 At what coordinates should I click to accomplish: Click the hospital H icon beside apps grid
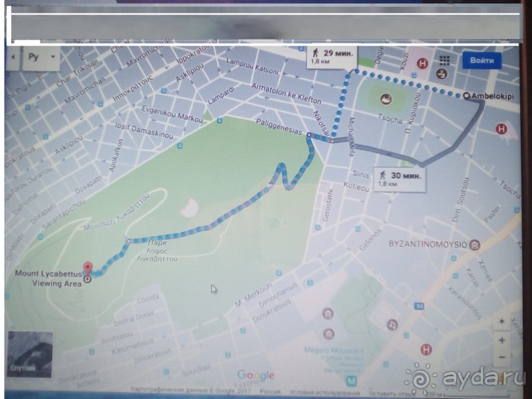tap(423, 63)
